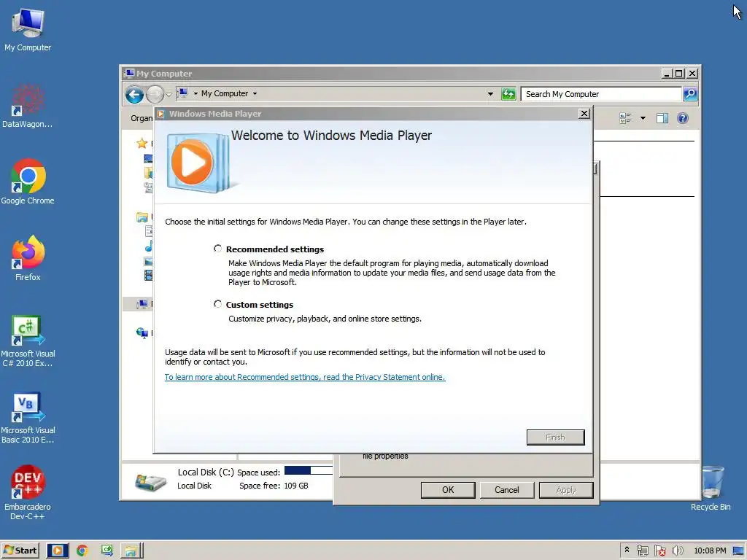The image size is (747, 560).
Task: Open Microsoft Visual Basic 2010 Express shortcut
Action: (28, 418)
